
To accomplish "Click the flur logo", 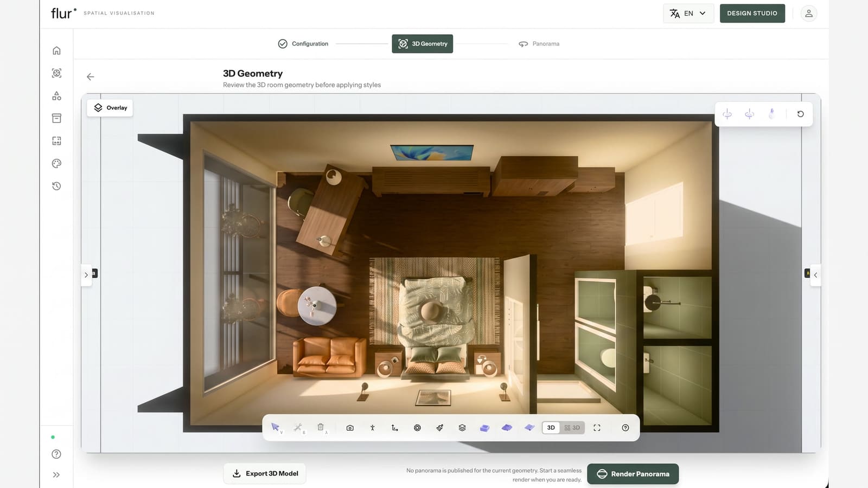I will click(x=63, y=13).
